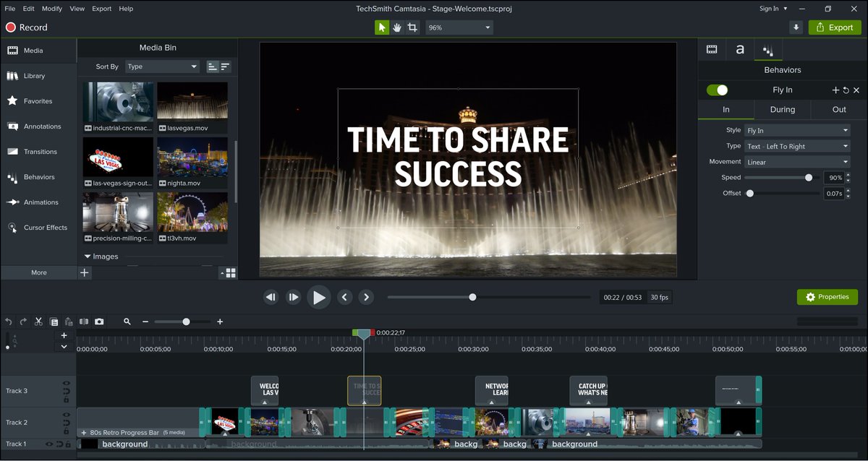Open the Sort By Type dropdown
The width and height of the screenshot is (868, 461).
(162, 66)
